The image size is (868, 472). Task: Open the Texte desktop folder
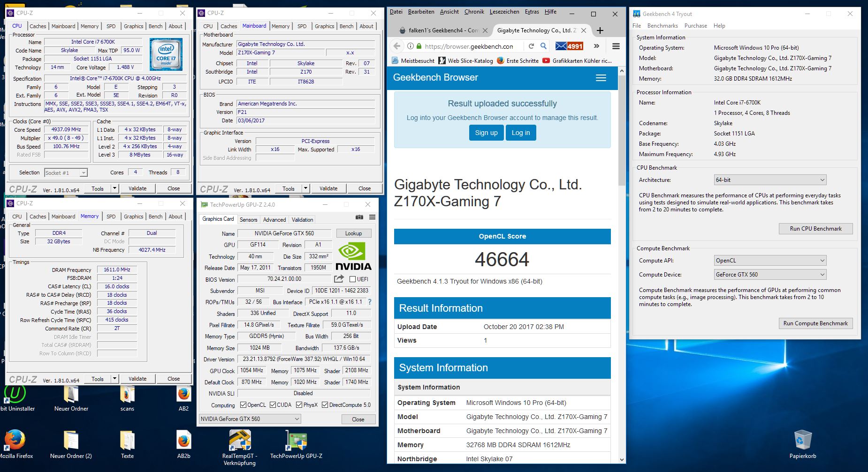pos(127,444)
